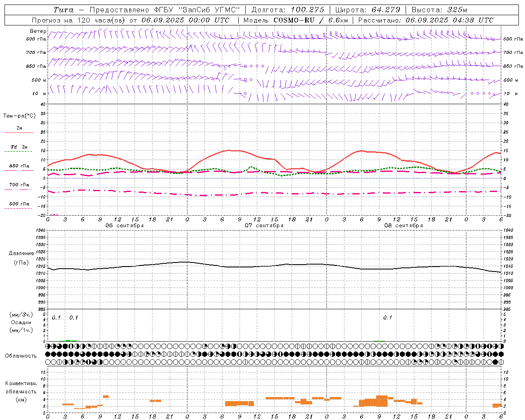
Task: Click the 1040 value on left pressure axis
Action: [x=41, y=230]
